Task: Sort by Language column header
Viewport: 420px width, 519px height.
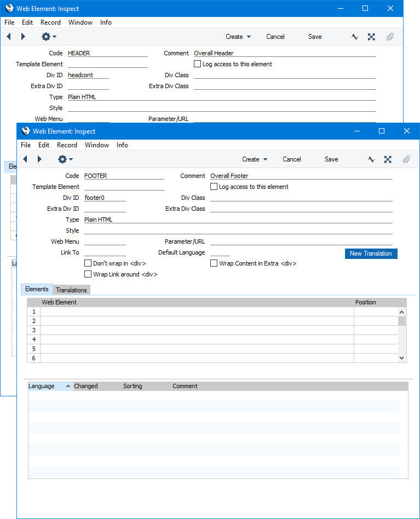Action: (50, 386)
